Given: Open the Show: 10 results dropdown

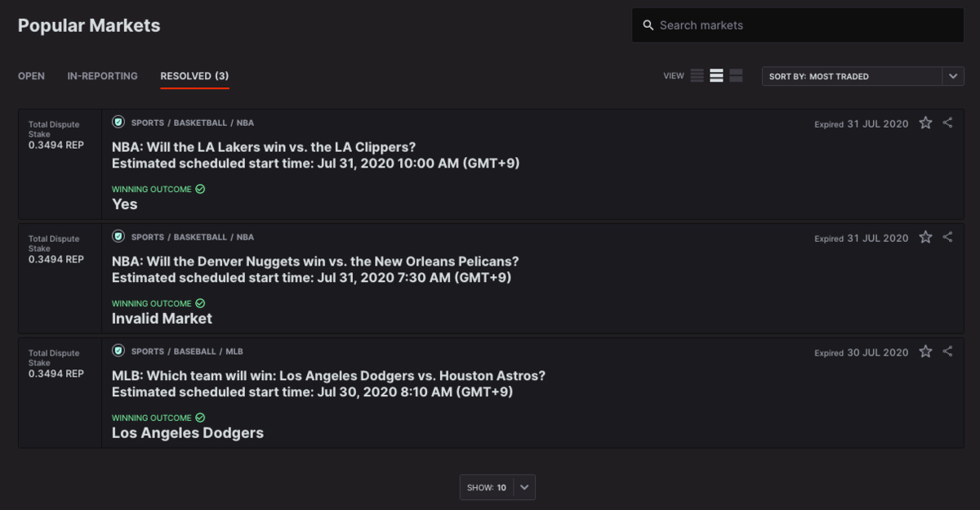Looking at the screenshot, I should click(x=497, y=487).
